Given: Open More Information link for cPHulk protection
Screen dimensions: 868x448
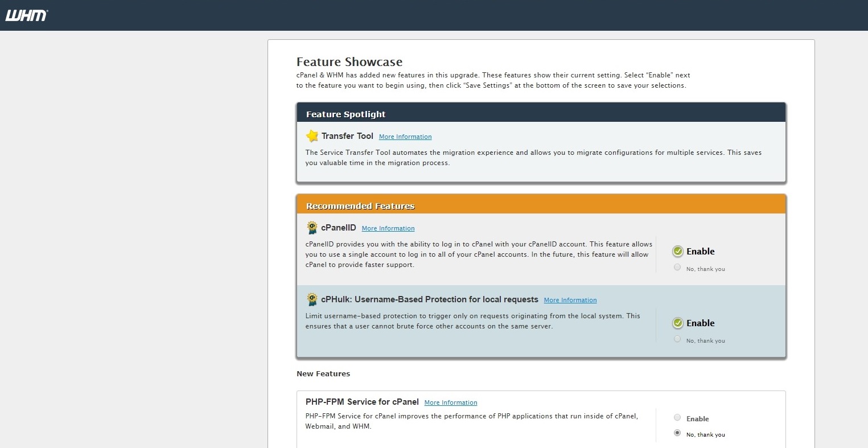Looking at the screenshot, I should (570, 301).
